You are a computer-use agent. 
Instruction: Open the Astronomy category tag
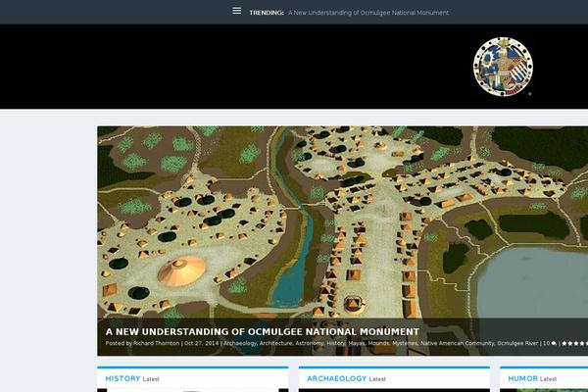(310, 343)
